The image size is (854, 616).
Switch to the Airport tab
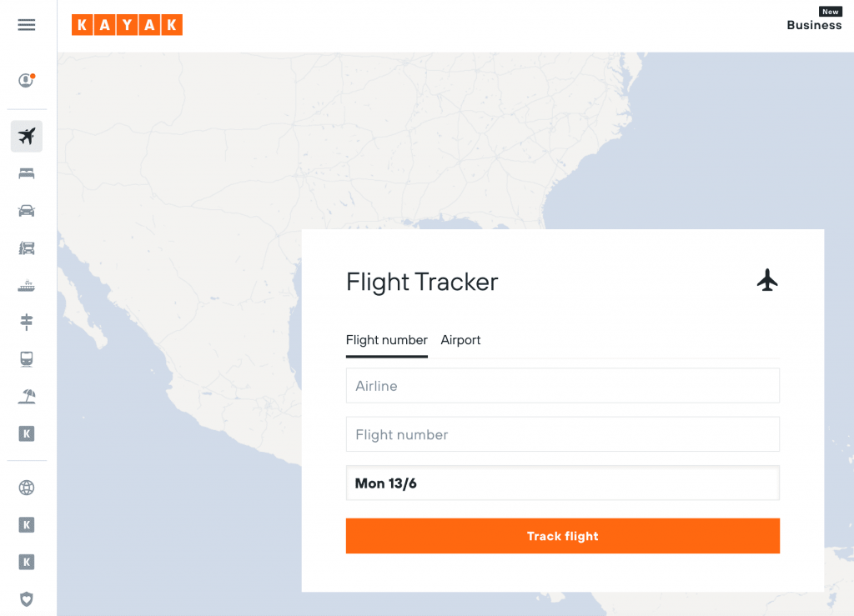coord(460,340)
